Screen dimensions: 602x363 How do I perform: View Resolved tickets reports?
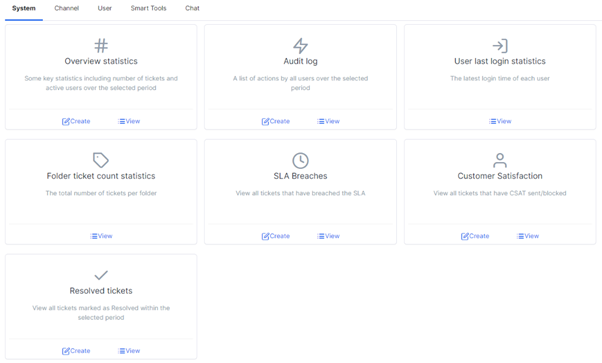click(129, 351)
